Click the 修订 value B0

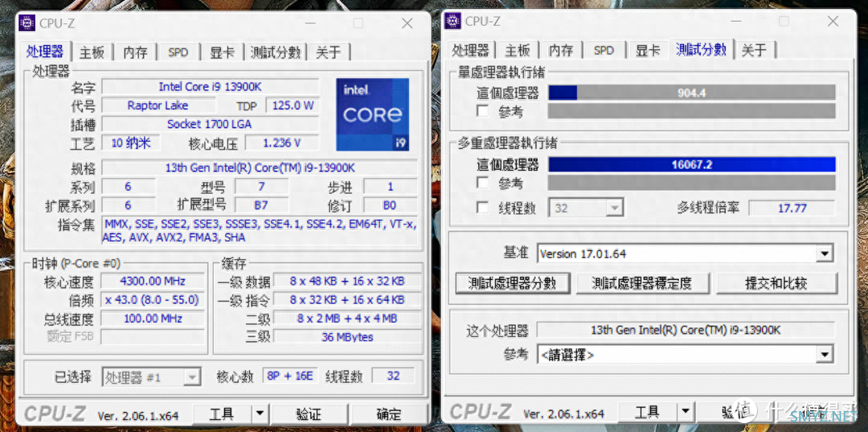pyautogui.click(x=391, y=205)
